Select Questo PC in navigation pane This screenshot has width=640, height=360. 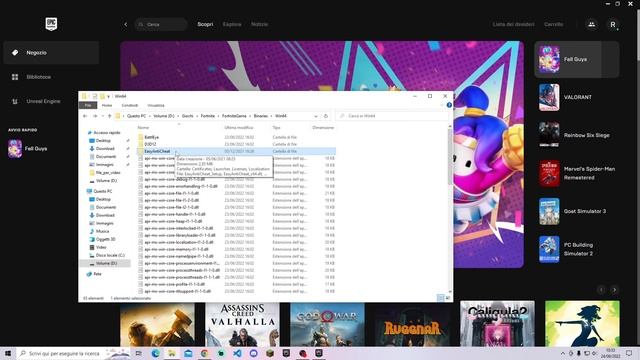coord(103,191)
